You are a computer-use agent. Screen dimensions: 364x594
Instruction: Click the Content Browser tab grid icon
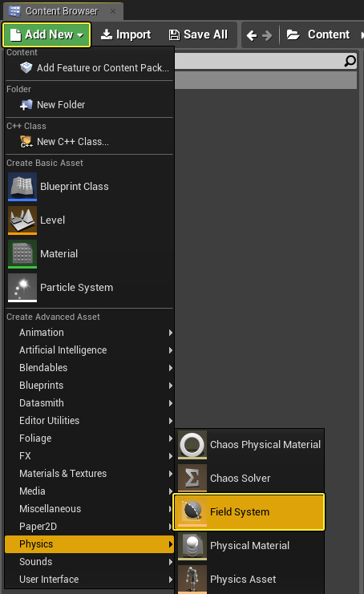[x=14, y=11]
